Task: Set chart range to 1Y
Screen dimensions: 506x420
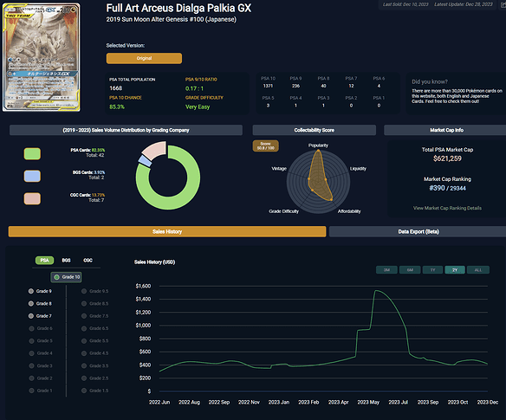Action: [432, 270]
